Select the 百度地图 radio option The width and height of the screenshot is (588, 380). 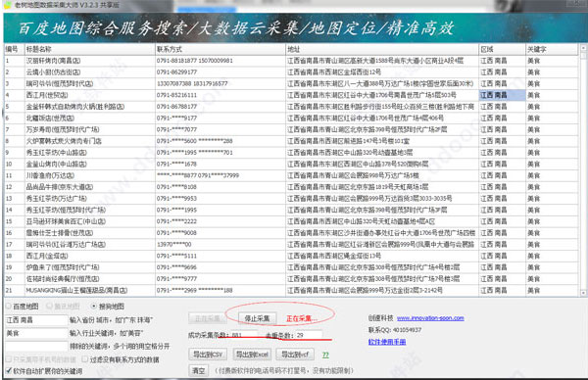(23, 307)
